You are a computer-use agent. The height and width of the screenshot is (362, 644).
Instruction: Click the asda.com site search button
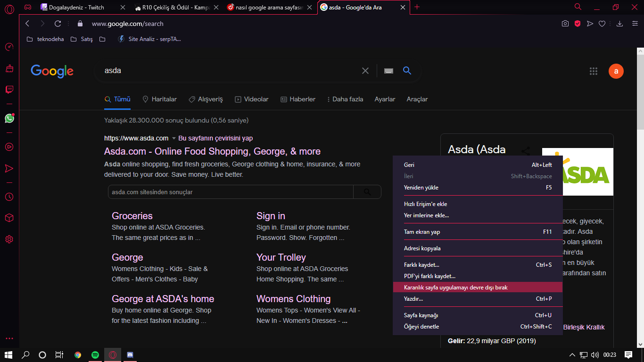click(367, 192)
